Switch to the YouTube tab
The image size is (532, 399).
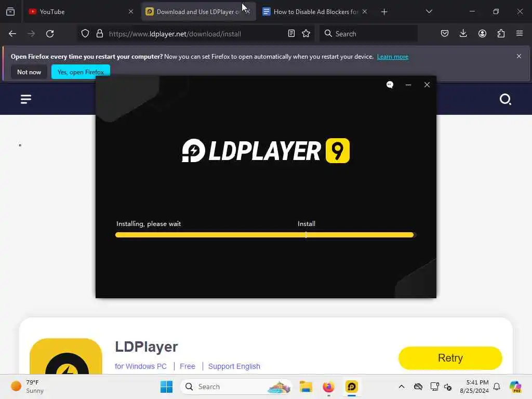click(81, 11)
